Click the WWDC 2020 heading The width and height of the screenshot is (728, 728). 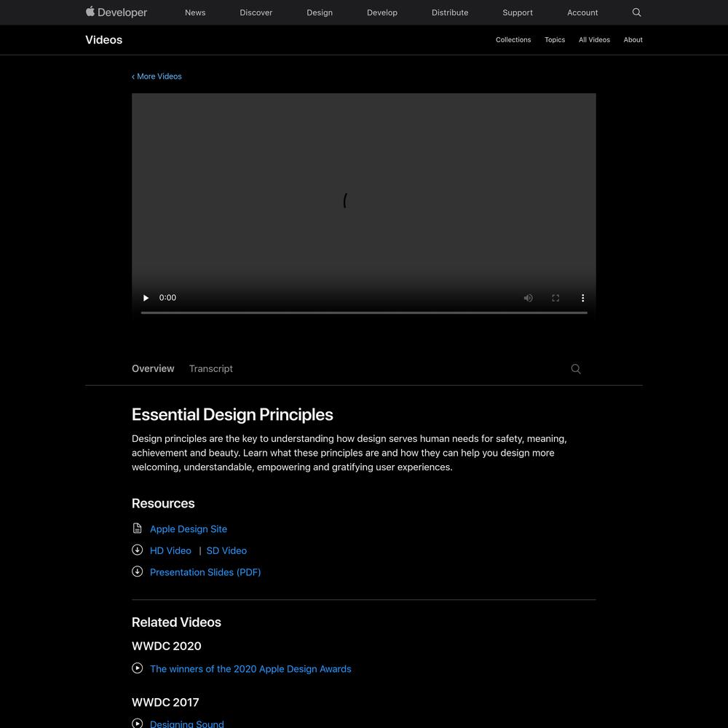click(166, 646)
